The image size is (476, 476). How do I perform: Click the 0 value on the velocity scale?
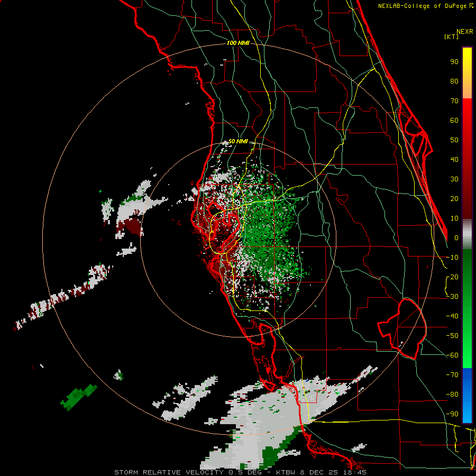click(456, 237)
